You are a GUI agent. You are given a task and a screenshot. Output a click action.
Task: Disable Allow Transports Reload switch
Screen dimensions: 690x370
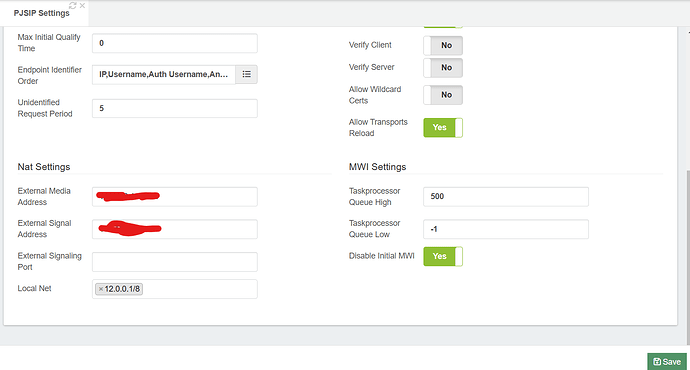443,128
